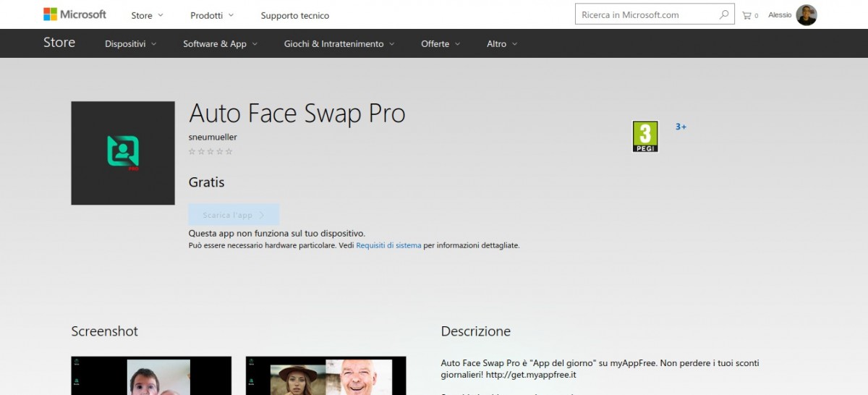Expand Giochi & Intrattenimento menu
This screenshot has width=868, height=395.
339,44
